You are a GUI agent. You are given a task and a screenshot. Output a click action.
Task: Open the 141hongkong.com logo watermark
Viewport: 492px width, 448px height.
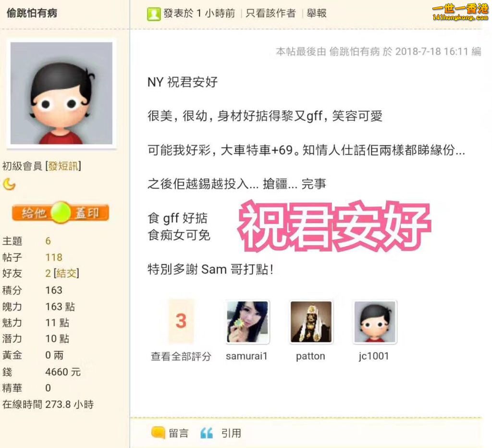[x=460, y=12]
